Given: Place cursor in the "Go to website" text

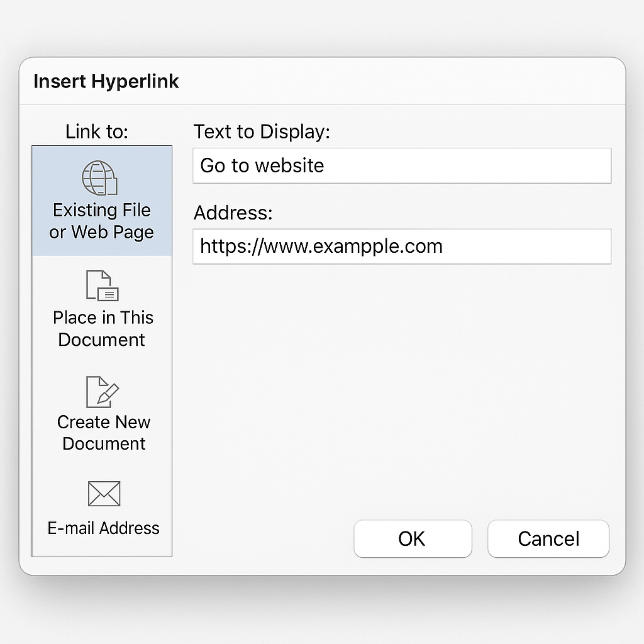Looking at the screenshot, I should (x=262, y=166).
